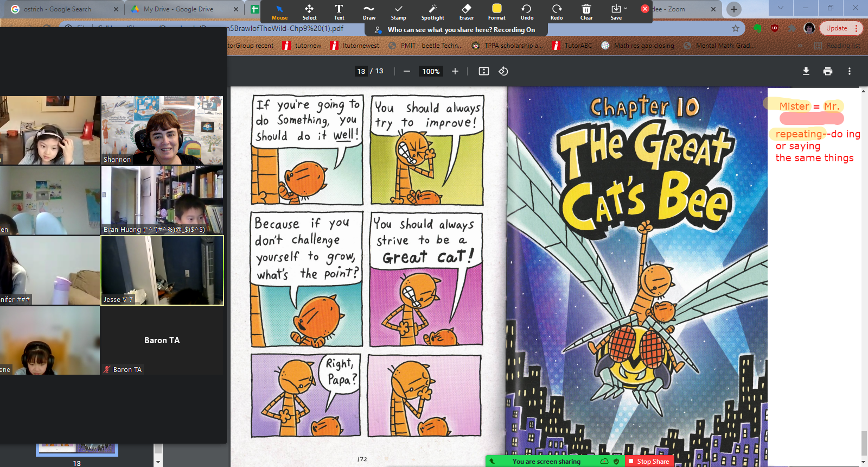Open PMIT - beetle Techn... bookmark
868x467 pixels.
[x=426, y=46]
